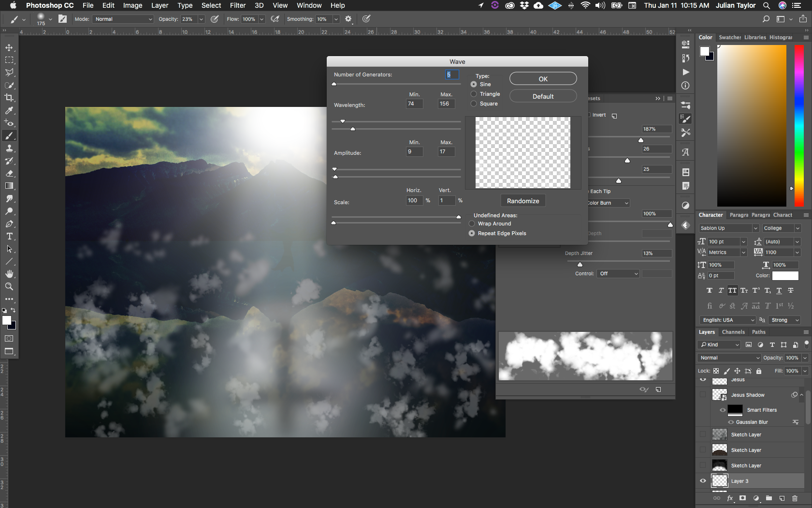Lock all with the padlock icon

point(759,371)
